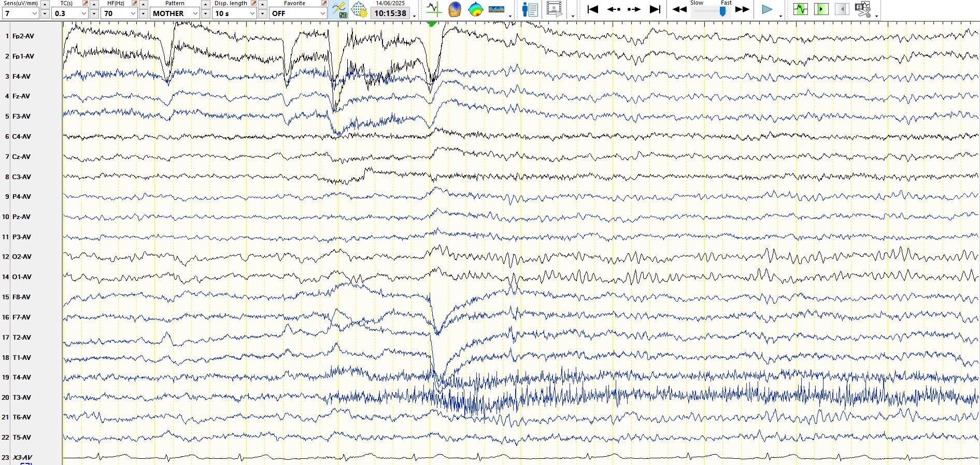Open the HF(Hz) high filter dropdown

(119, 13)
